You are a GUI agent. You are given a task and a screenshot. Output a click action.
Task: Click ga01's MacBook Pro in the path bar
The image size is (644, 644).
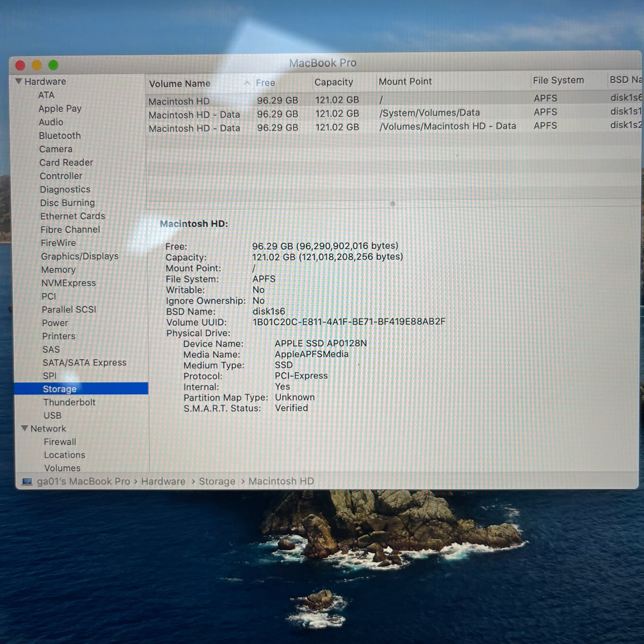(83, 481)
